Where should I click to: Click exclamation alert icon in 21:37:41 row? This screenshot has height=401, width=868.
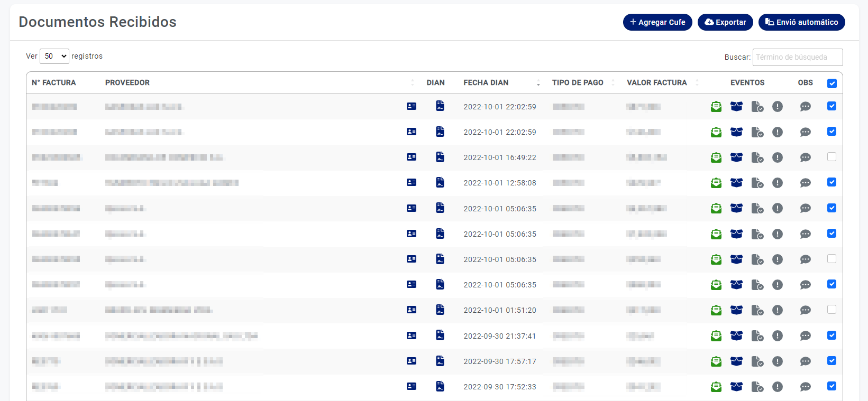[777, 335]
